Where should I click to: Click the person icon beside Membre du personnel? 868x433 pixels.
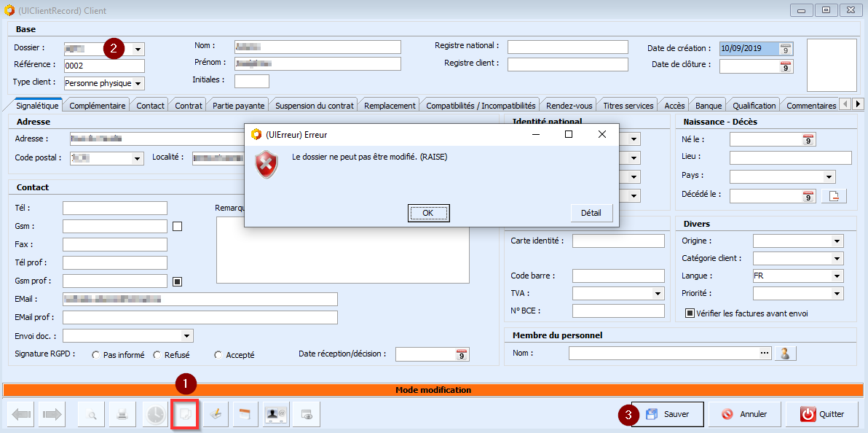(785, 354)
